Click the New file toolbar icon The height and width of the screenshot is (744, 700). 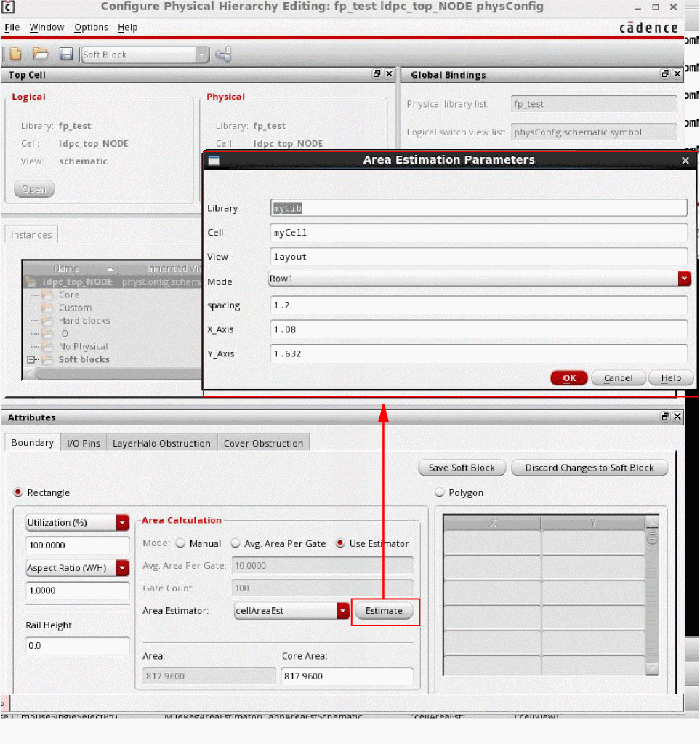point(15,55)
